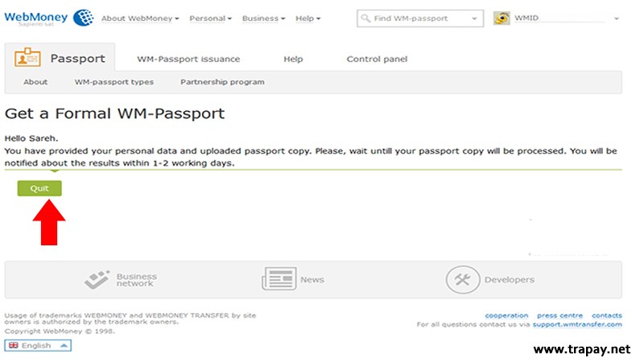Click the WMID avatar icon
The width and height of the screenshot is (644, 362).
coord(502,18)
